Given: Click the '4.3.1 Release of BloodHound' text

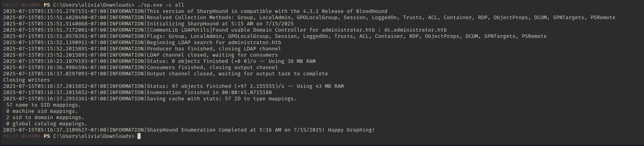Looking at the screenshot, I should [345, 11].
